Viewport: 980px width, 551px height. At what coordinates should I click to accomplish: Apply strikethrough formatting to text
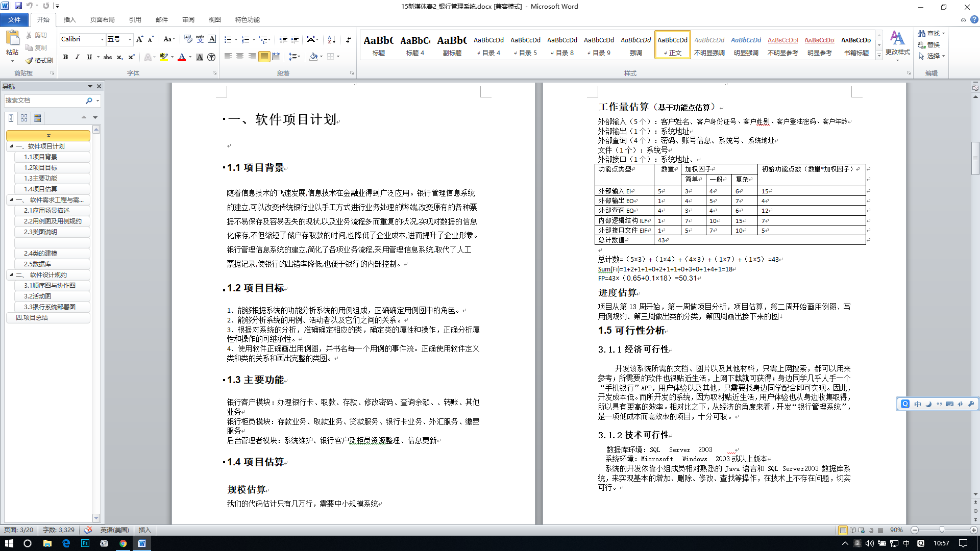coord(107,57)
